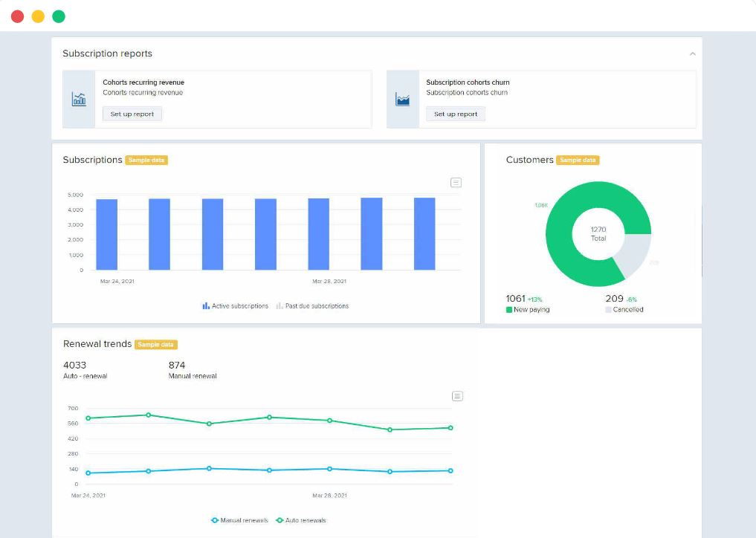The image size is (756, 538).
Task: Click the first Auto renewals data point
Action: 88,418
